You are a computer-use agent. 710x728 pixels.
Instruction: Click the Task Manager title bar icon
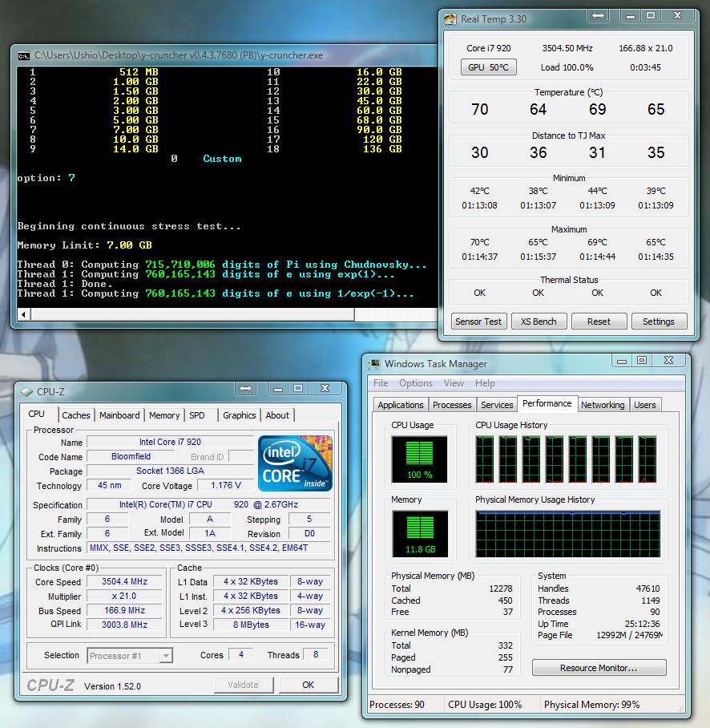374,363
